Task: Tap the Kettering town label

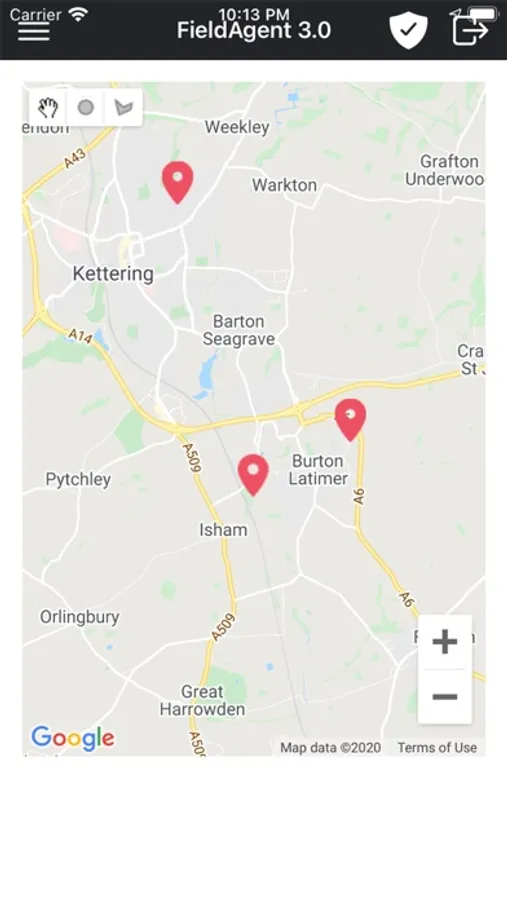Action: click(113, 274)
